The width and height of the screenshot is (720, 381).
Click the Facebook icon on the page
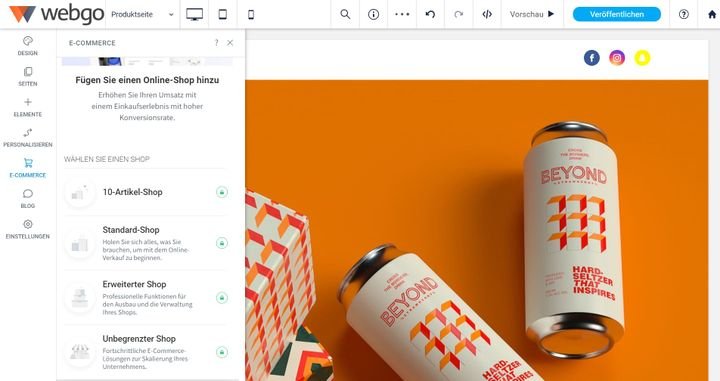tap(591, 58)
